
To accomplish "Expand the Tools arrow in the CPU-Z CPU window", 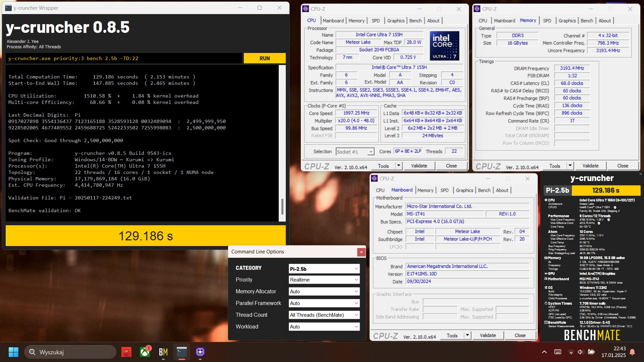I will 398,166.
